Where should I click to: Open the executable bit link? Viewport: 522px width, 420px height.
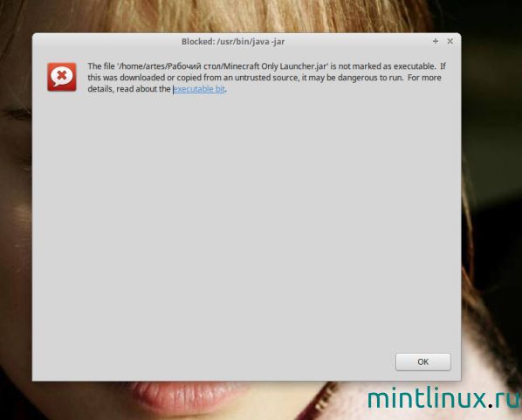(x=199, y=89)
